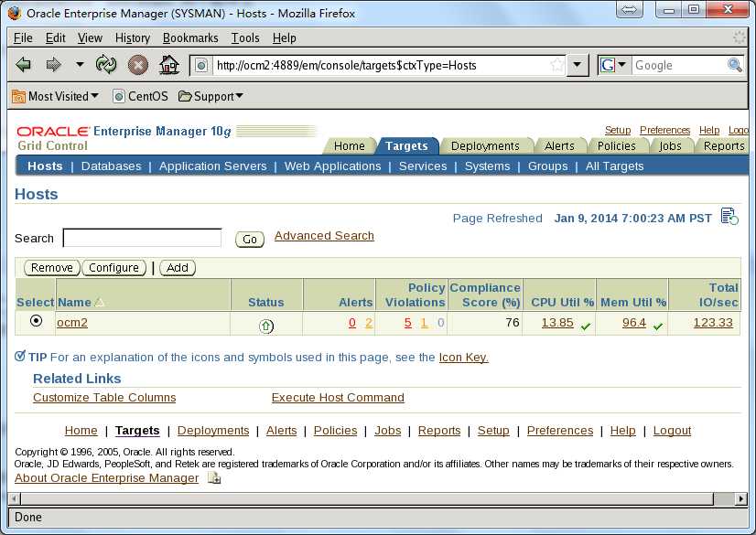Click the horizontal scrollbar right arrow
This screenshot has height=535, width=756.
click(x=741, y=499)
